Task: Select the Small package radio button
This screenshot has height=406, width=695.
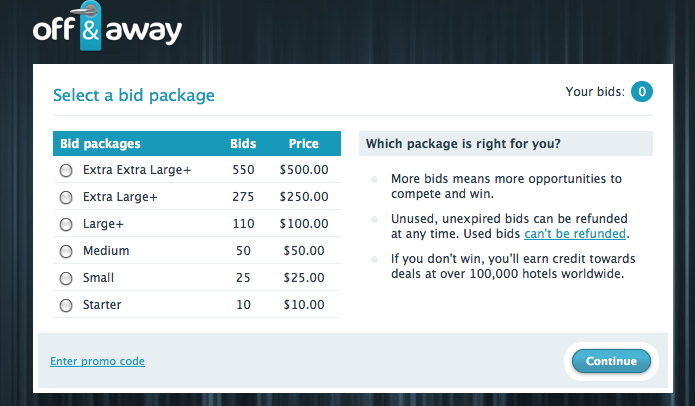Action: [x=66, y=278]
